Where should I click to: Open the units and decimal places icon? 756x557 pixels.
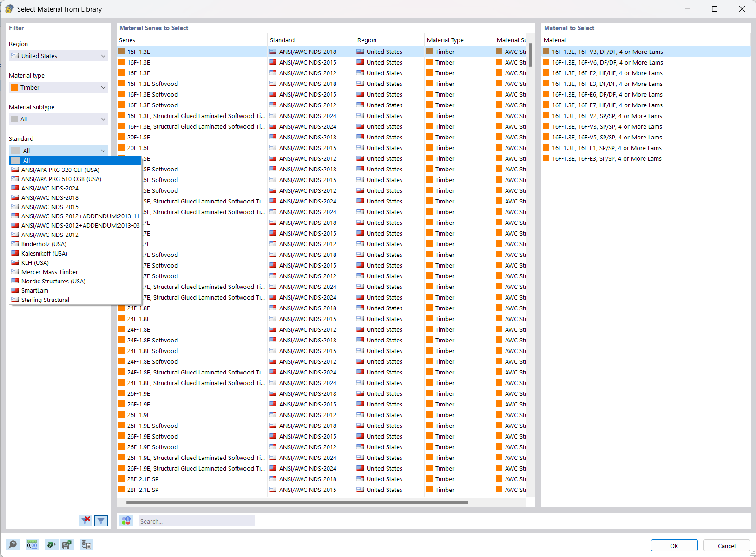click(x=32, y=544)
